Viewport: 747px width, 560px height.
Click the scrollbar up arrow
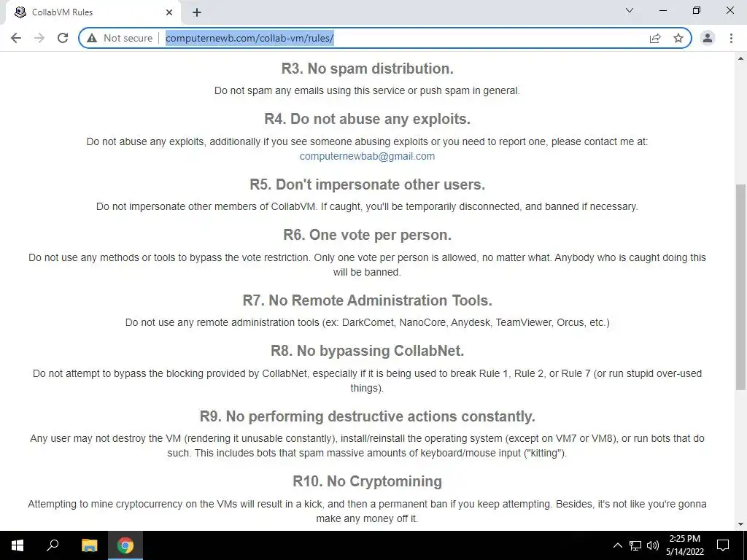click(x=740, y=59)
